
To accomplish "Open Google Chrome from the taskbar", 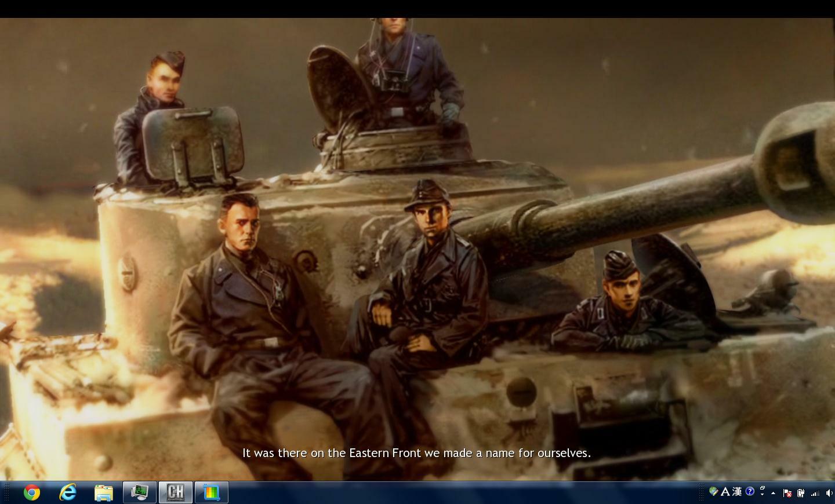I will pyautogui.click(x=32, y=492).
